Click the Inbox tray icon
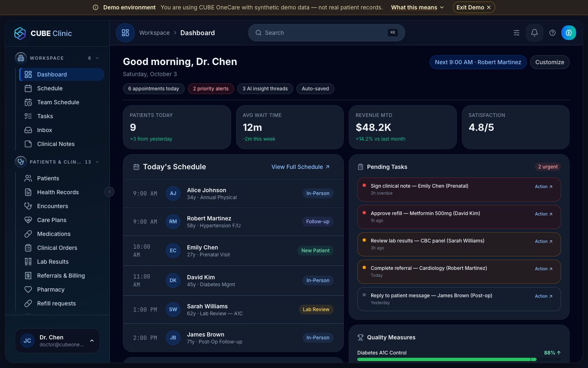588x368 pixels. pos(28,130)
